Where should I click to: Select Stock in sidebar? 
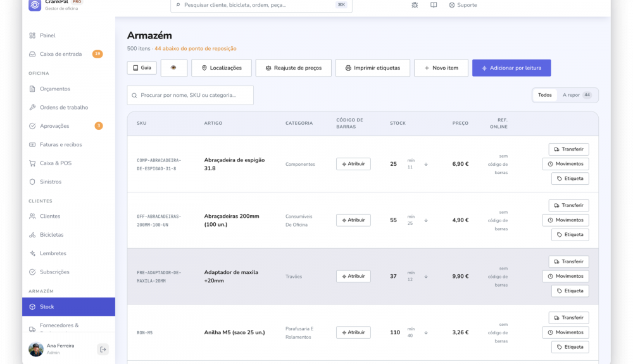coord(68,306)
